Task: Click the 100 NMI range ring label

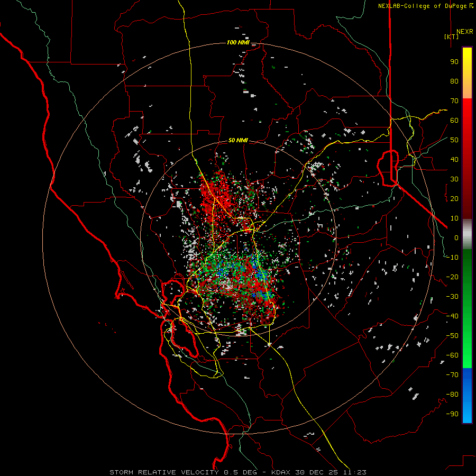Action: pyautogui.click(x=238, y=42)
